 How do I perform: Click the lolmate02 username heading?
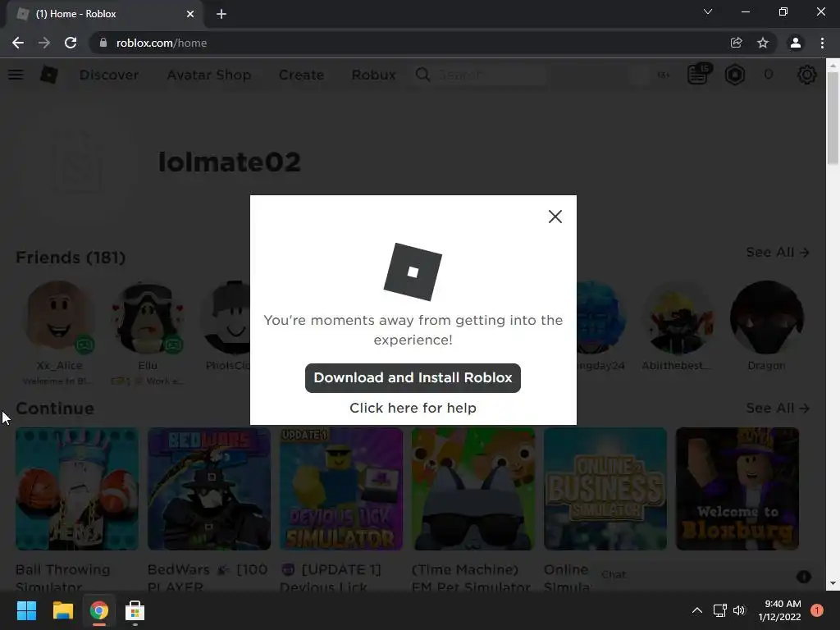(230, 162)
